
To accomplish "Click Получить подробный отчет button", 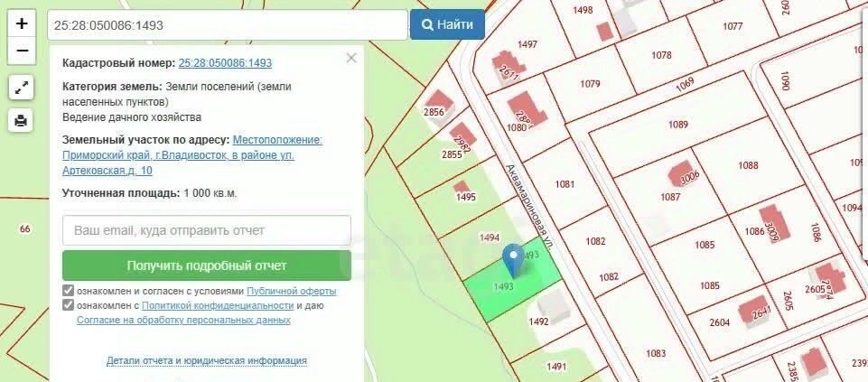I will point(207,266).
